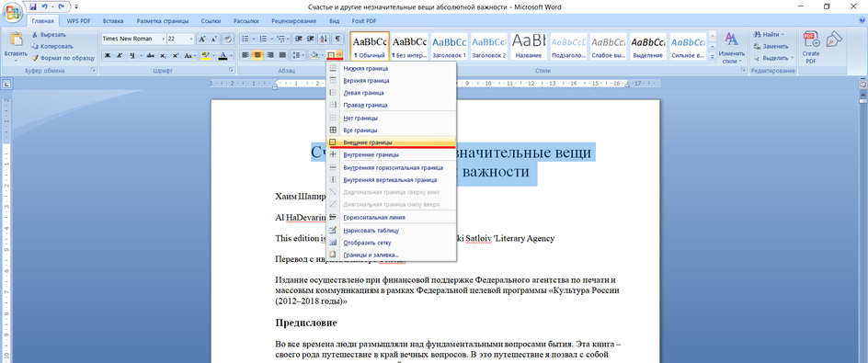
Task: Choose Нижняя граница from the borders menu
Action: pos(391,69)
